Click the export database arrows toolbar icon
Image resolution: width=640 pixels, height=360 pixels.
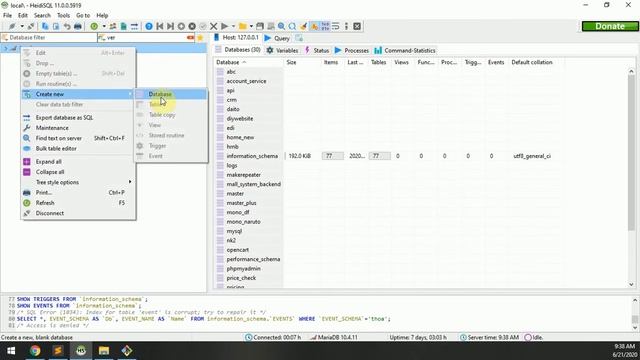(134, 26)
